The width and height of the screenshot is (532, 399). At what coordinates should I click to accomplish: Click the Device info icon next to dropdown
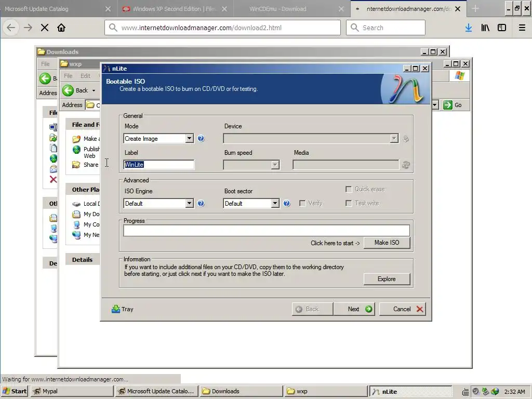pos(406,138)
